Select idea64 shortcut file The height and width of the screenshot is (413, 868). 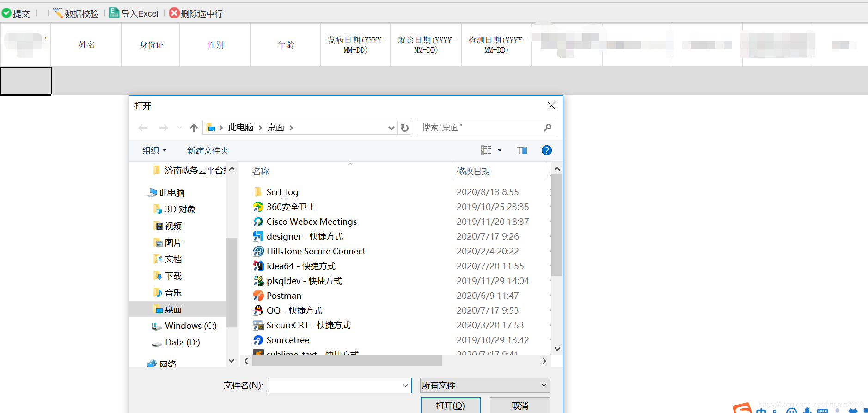point(294,266)
